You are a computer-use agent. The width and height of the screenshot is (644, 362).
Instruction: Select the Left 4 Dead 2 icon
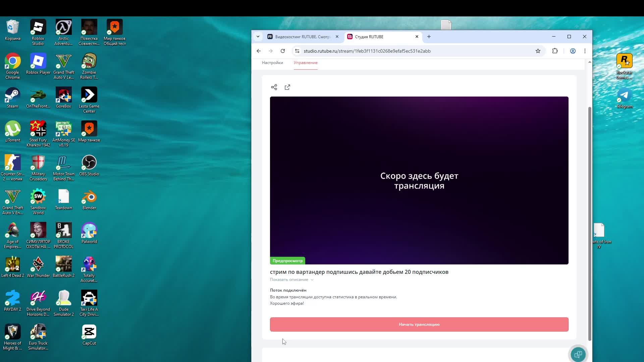point(12,267)
